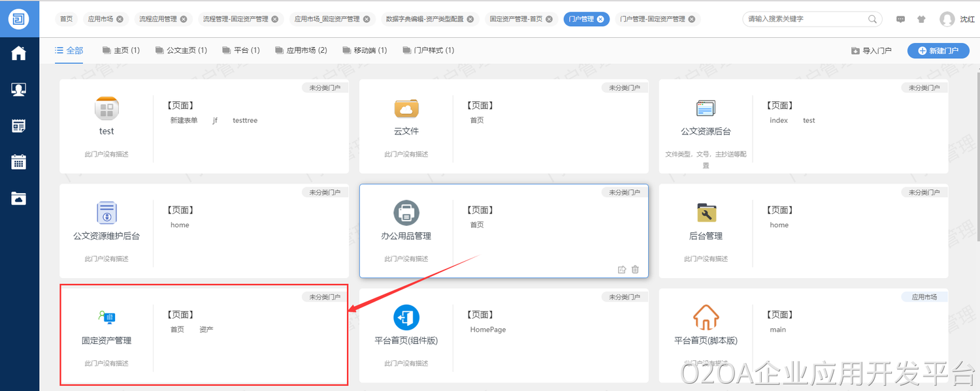Open the message bubble icon in top bar
Screen dimensions: 980x391
901,20
